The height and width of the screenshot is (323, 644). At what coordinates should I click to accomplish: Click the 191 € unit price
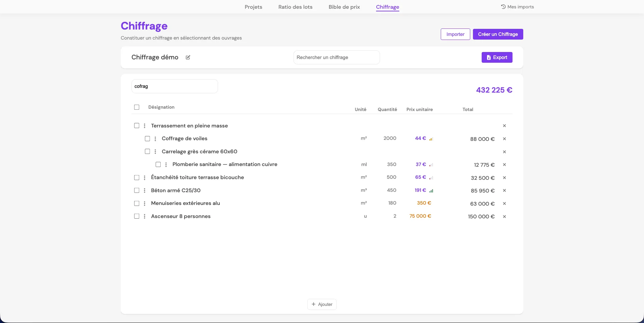pos(420,190)
